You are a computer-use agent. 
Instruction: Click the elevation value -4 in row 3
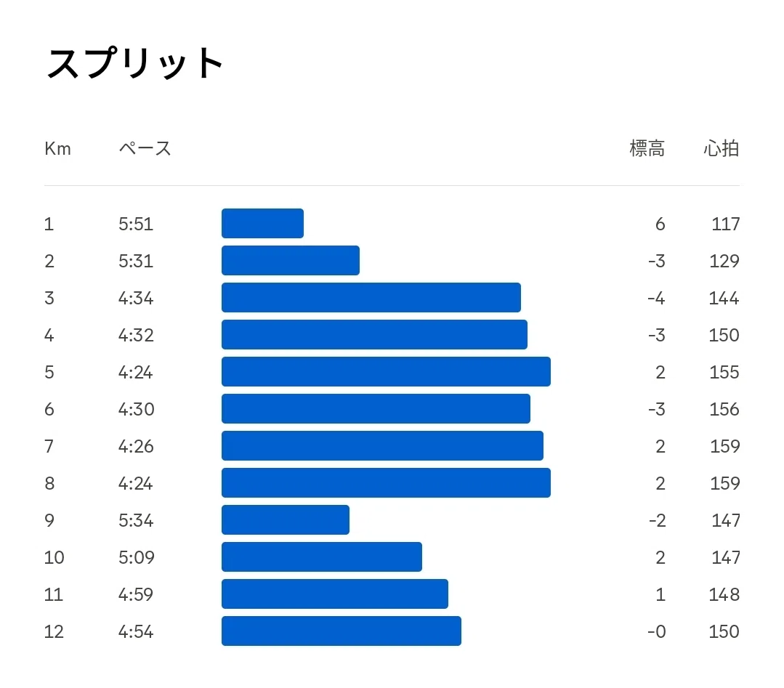pos(656,298)
